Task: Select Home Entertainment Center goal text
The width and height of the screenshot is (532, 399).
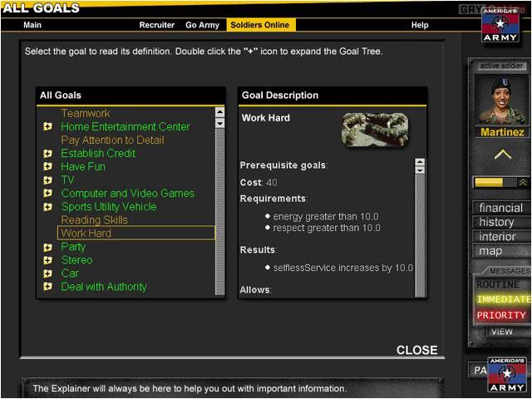Action: (x=126, y=127)
